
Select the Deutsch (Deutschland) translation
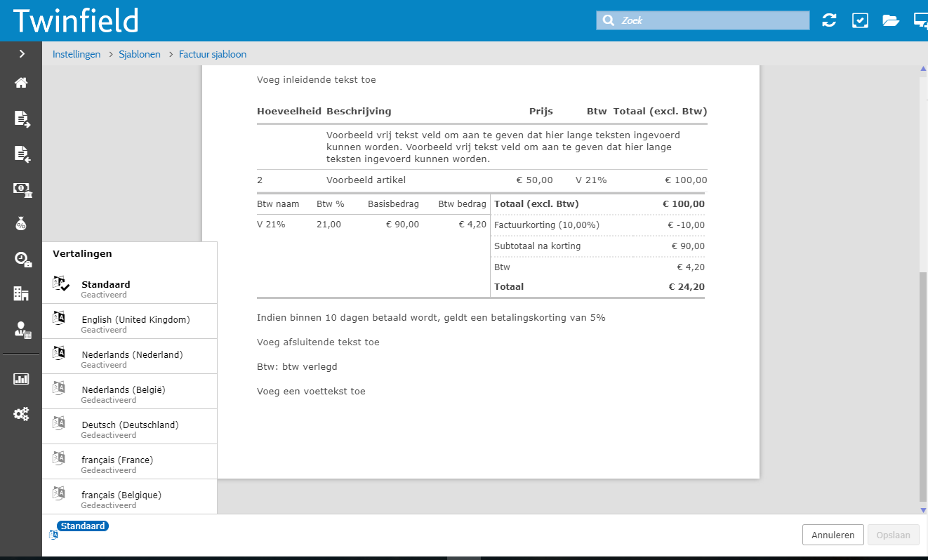point(130,425)
